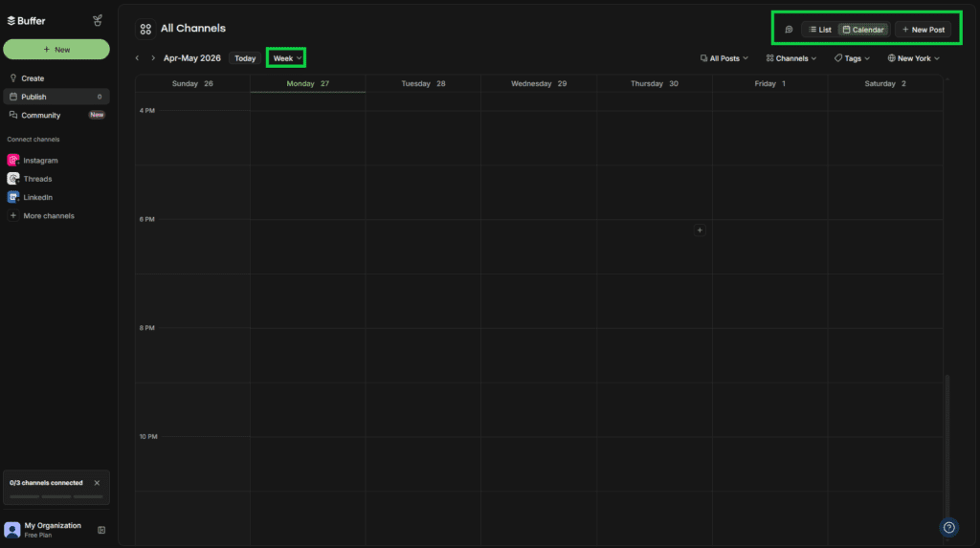Click the Connect channels heading
Viewport: 980px width, 548px height.
(x=33, y=140)
